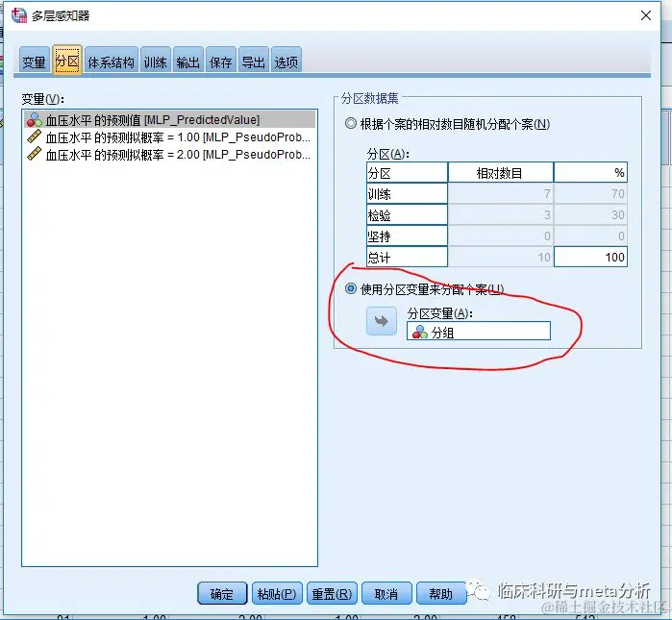Screen dimensions: 672x620
Task: Click the 相对数目 column header
Action: pyautogui.click(x=501, y=173)
